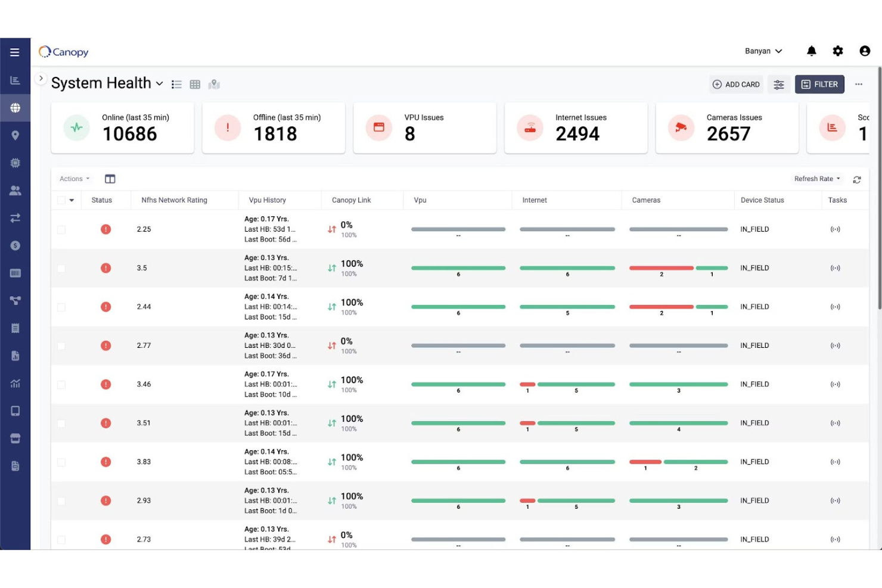
Task: Switch to the map view
Action: (x=214, y=85)
